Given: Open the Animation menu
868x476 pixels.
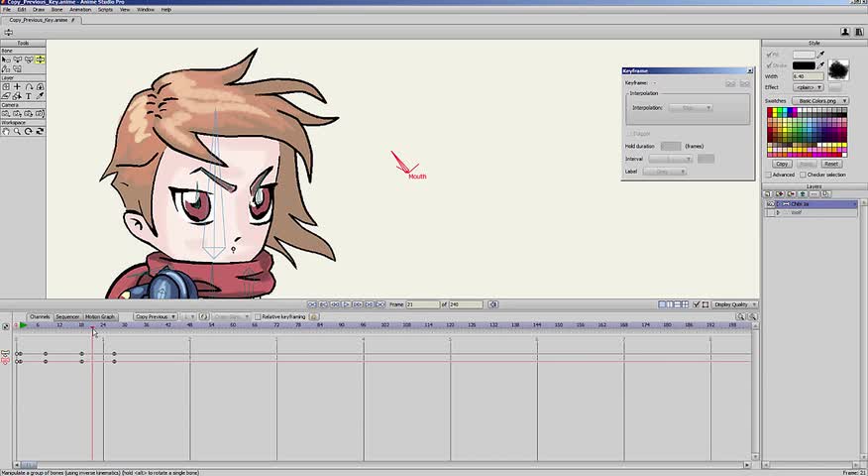Looking at the screenshot, I should coord(80,9).
